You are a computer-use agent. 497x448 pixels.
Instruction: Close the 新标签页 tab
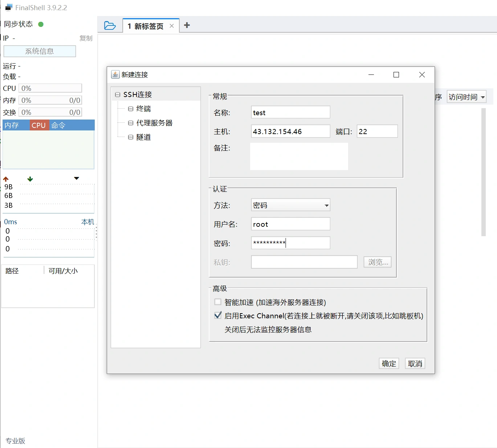[x=172, y=26]
